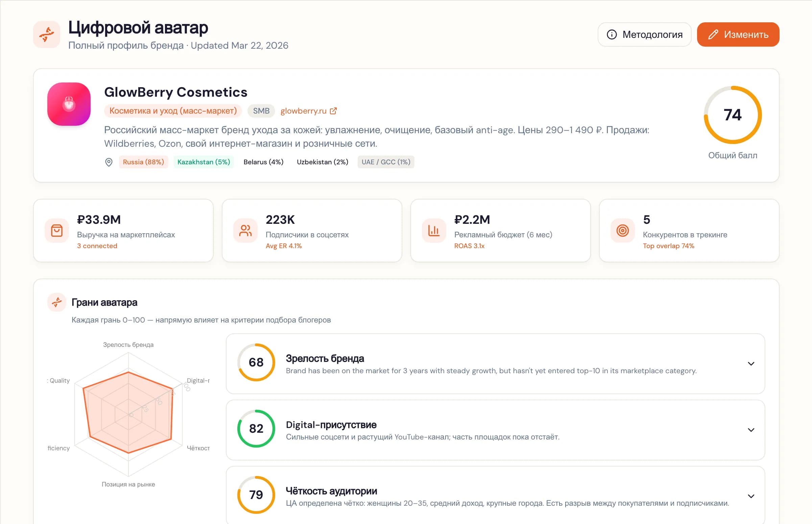Screen dimensions: 812x524
Task: Select the Russia (88%) region tag
Action: click(x=143, y=162)
